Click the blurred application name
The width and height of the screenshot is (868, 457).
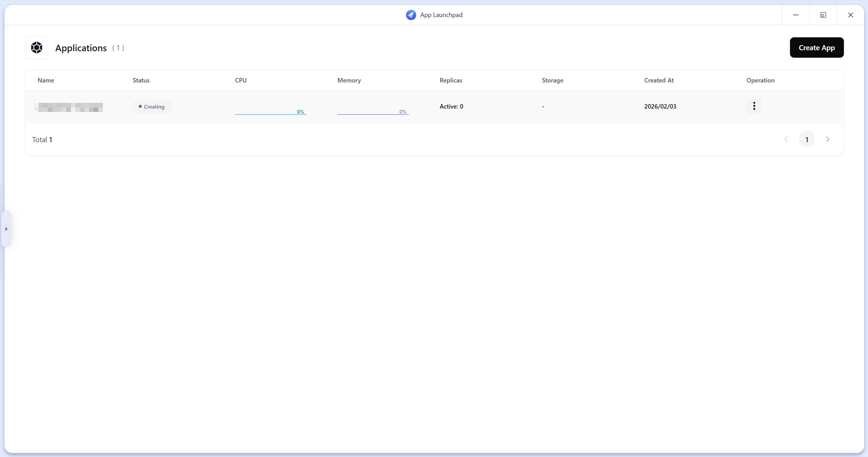(70, 107)
